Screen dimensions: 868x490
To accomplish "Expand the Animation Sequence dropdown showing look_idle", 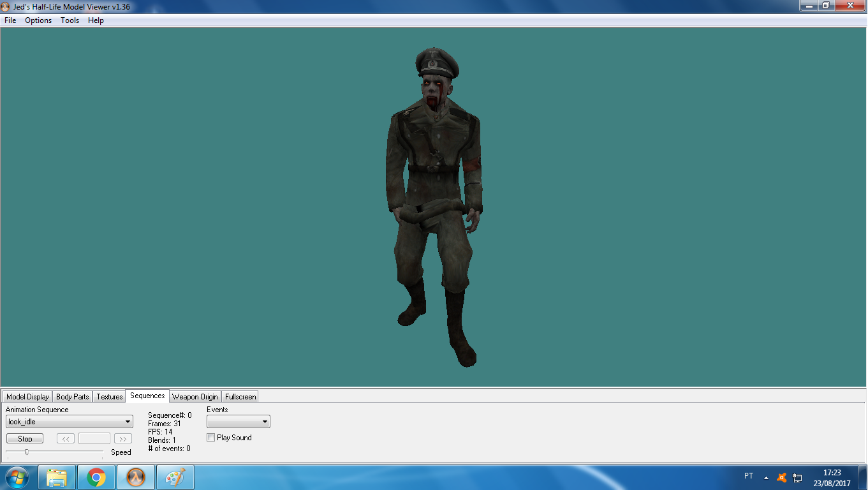I will tap(70, 422).
